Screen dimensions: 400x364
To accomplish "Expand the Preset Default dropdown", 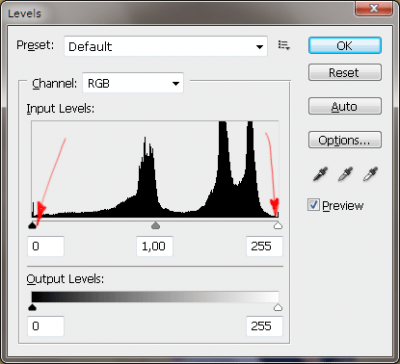I will [166, 46].
